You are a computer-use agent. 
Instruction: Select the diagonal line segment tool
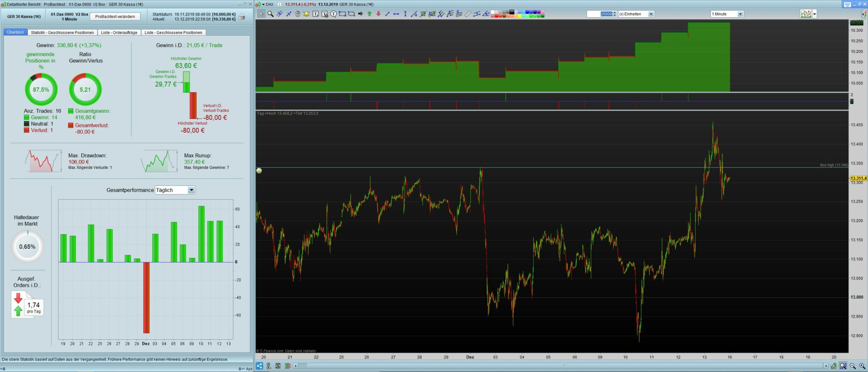pyautogui.click(x=387, y=14)
